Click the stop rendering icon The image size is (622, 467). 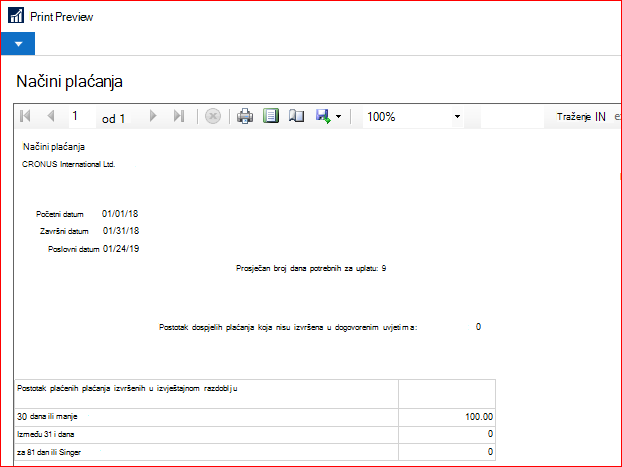(213, 116)
